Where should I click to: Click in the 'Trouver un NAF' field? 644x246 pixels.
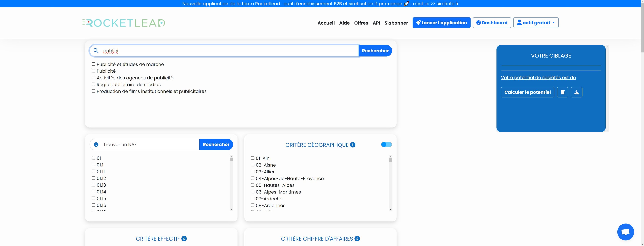pyautogui.click(x=150, y=144)
